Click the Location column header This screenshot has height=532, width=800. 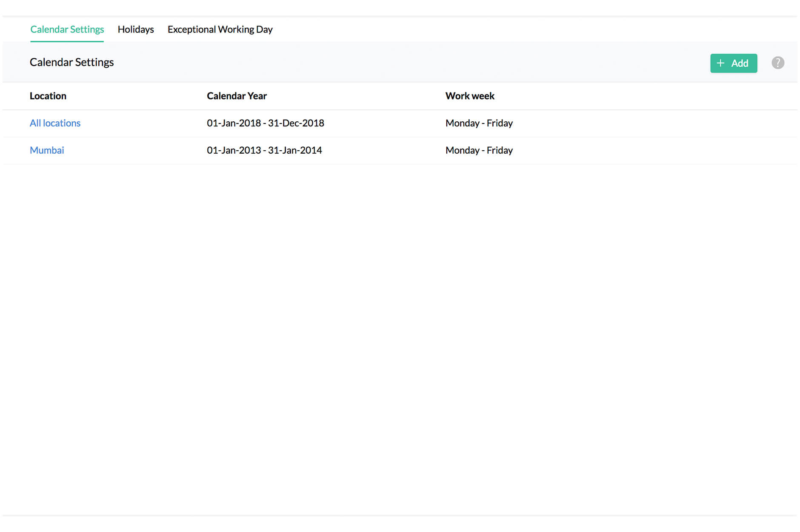click(48, 96)
